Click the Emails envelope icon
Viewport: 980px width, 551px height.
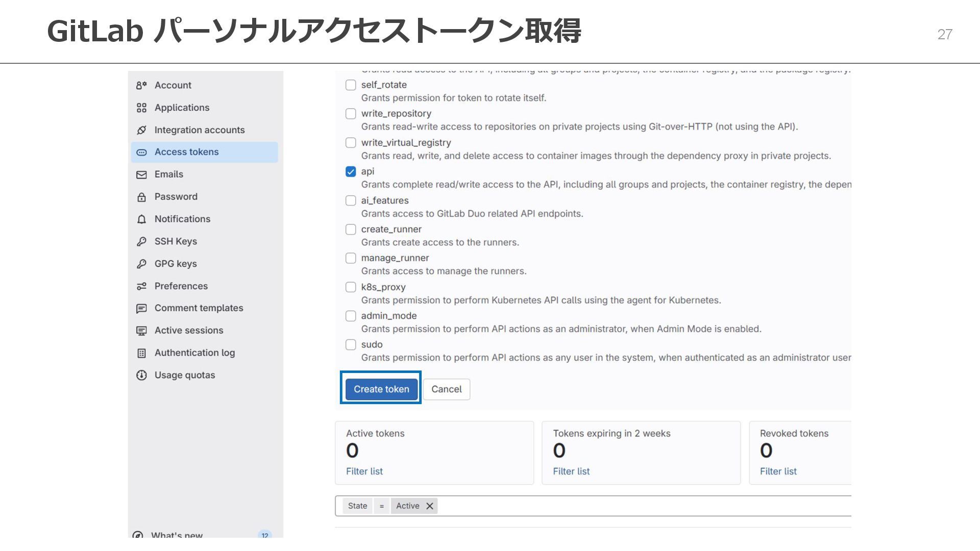(x=141, y=174)
